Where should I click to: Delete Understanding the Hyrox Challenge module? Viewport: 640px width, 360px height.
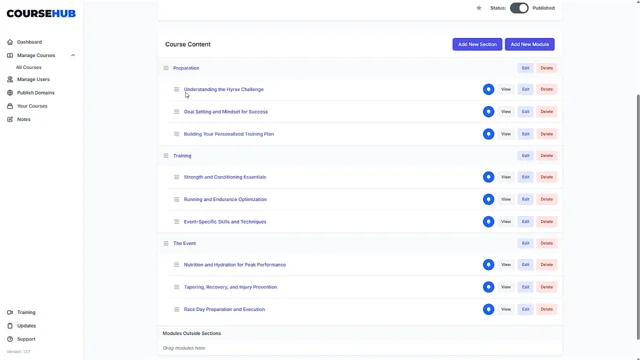click(547, 89)
